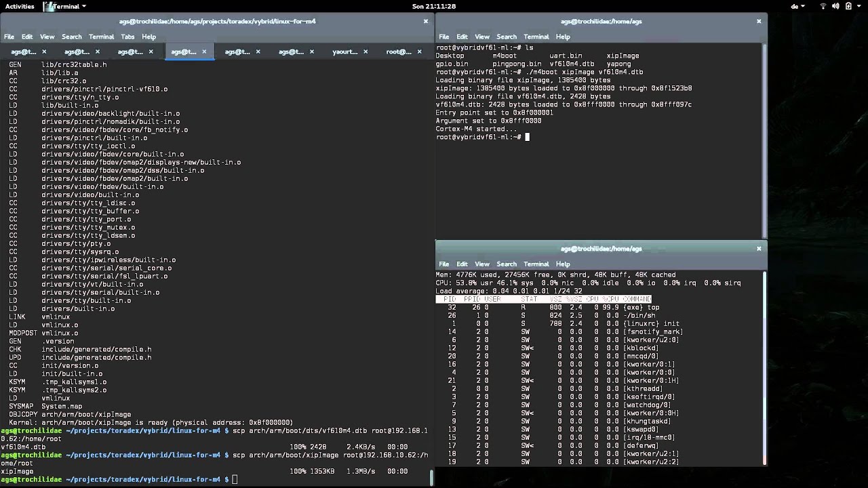The width and height of the screenshot is (868, 488).
Task: Open File menu in linux-for-m4 terminal
Action: [9, 37]
